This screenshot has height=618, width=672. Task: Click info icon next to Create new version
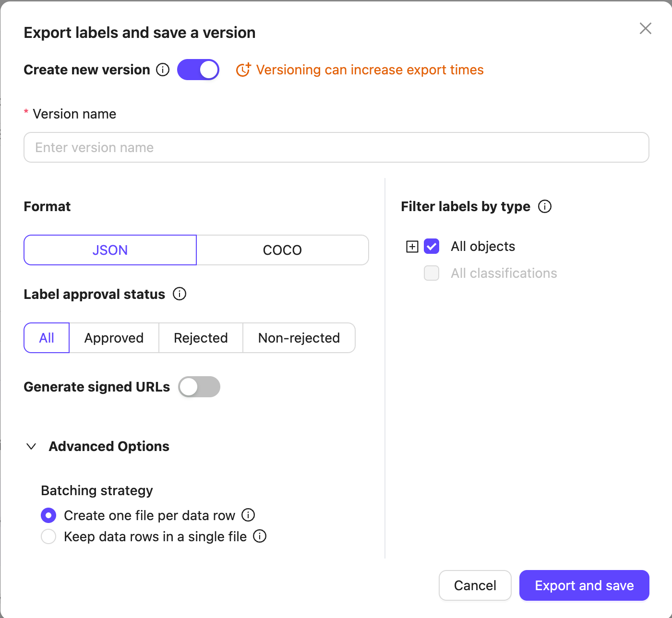pos(163,70)
